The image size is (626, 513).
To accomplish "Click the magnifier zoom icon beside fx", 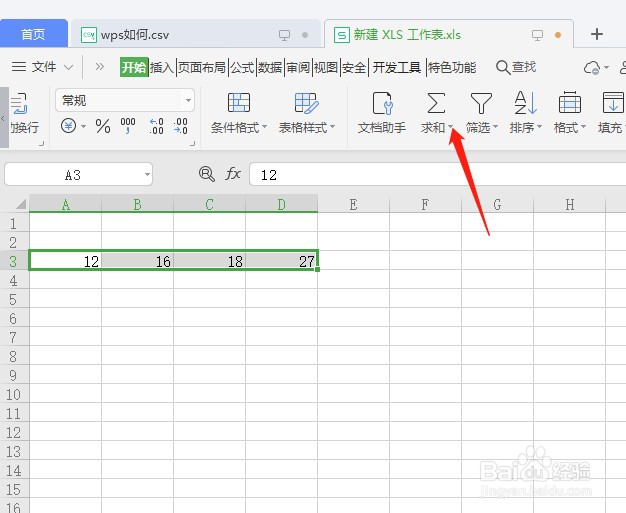I will point(206,174).
